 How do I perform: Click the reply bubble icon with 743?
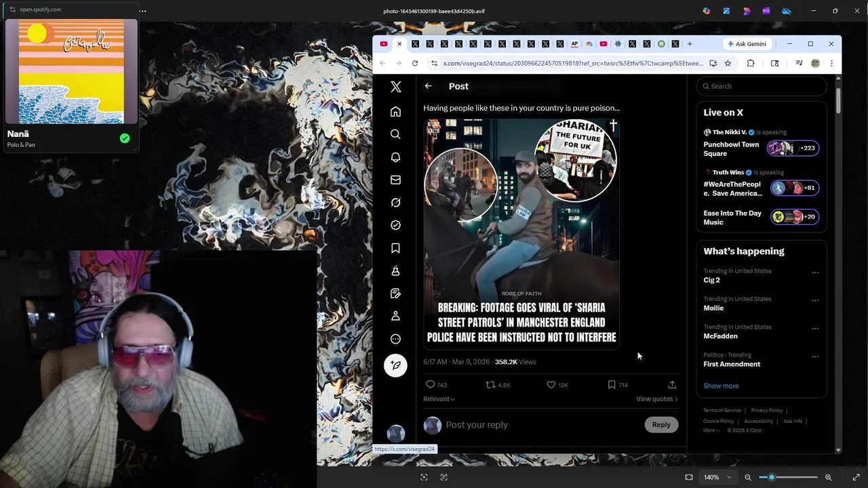coord(430,384)
